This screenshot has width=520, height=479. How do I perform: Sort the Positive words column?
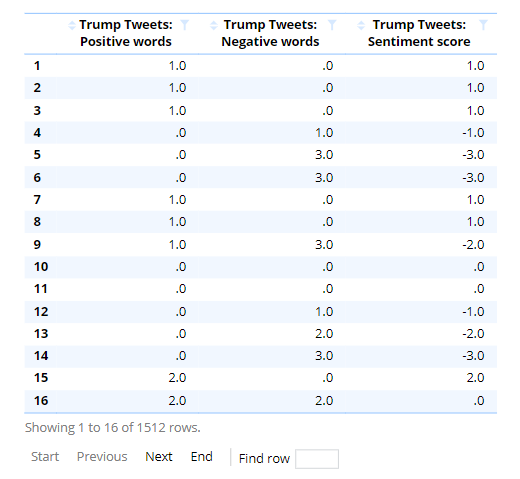coord(72,25)
